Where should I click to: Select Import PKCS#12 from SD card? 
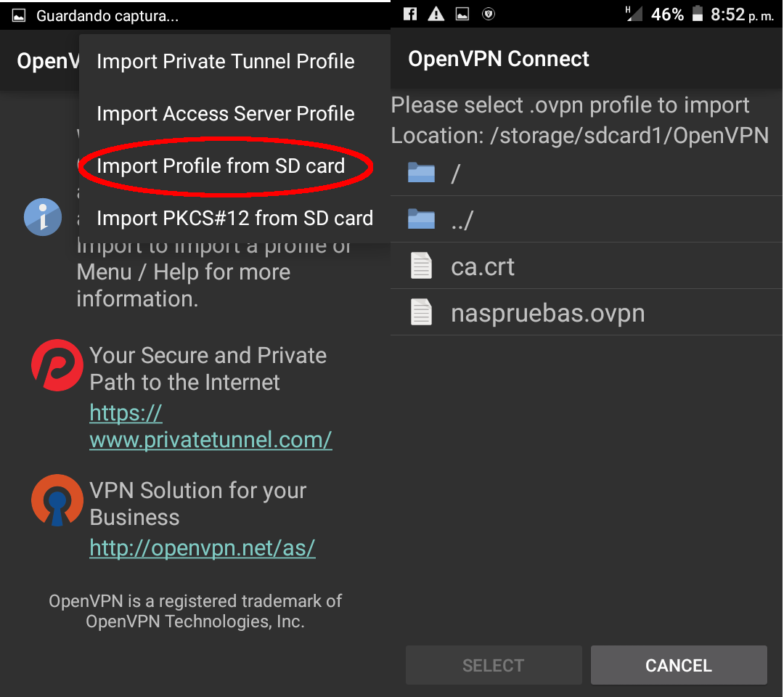point(234,219)
